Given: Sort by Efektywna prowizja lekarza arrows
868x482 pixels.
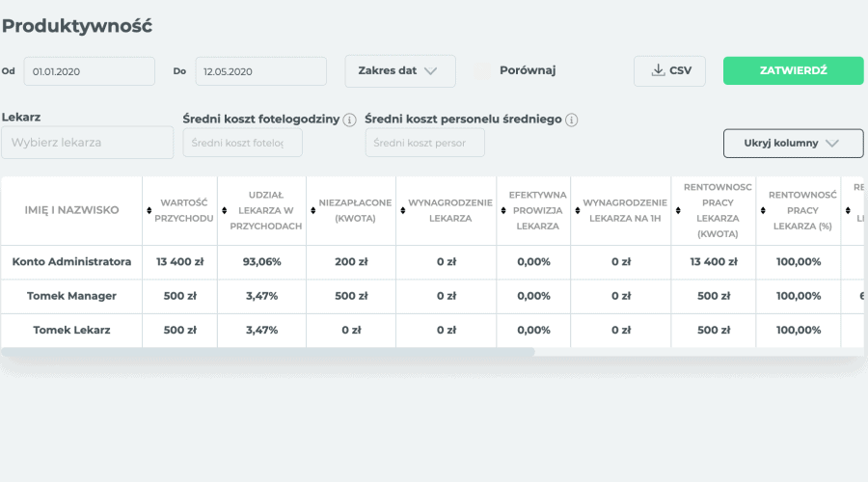Looking at the screenshot, I should coord(502,210).
